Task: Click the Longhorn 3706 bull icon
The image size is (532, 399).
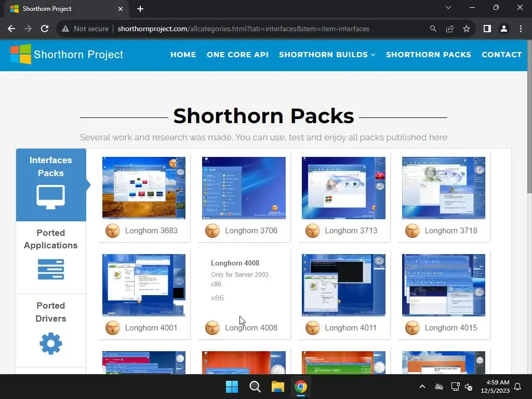Action: (212, 231)
